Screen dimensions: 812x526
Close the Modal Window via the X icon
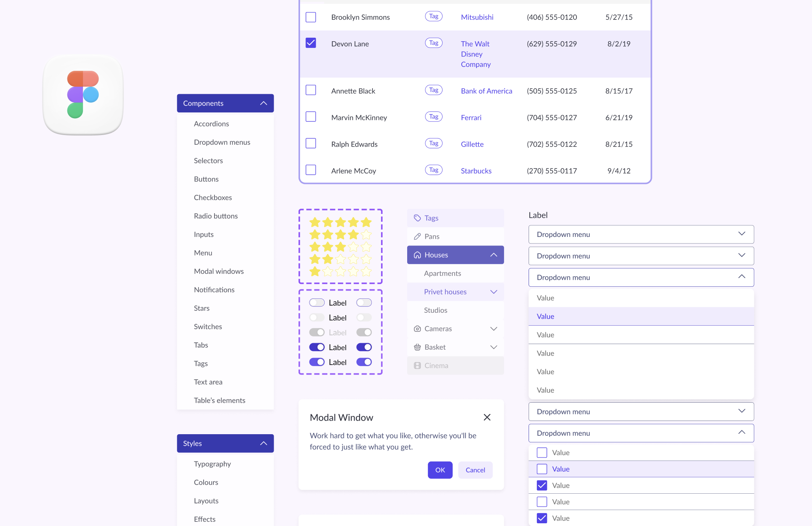click(x=487, y=417)
